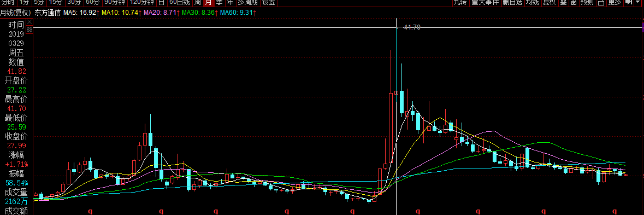Click the 收盘价 27.99 value
The image size is (644, 215).
coord(16,146)
